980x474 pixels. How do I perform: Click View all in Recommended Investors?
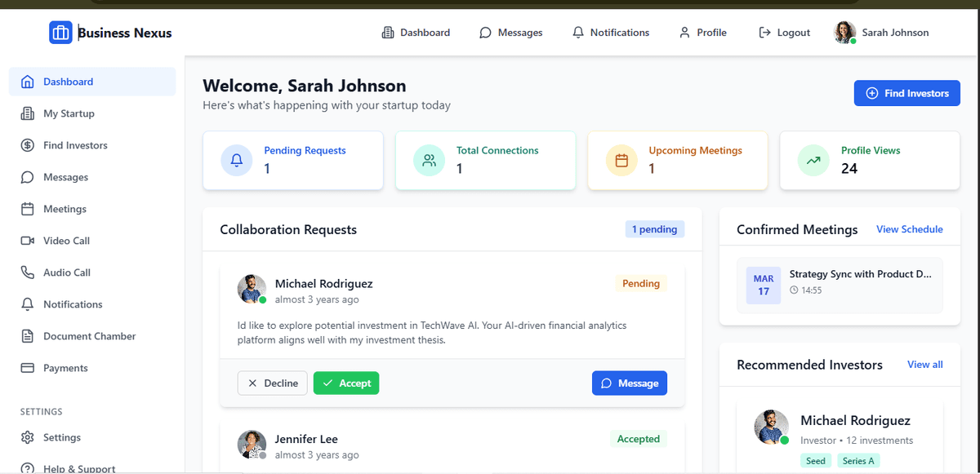point(925,365)
